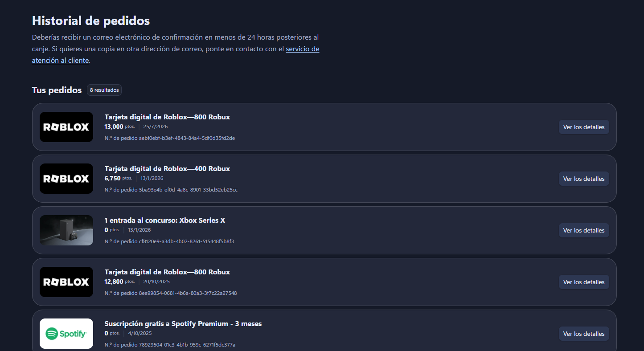The height and width of the screenshot is (351, 644).
Task: View details for 6,750 pts Roblox order
Action: [584, 179]
